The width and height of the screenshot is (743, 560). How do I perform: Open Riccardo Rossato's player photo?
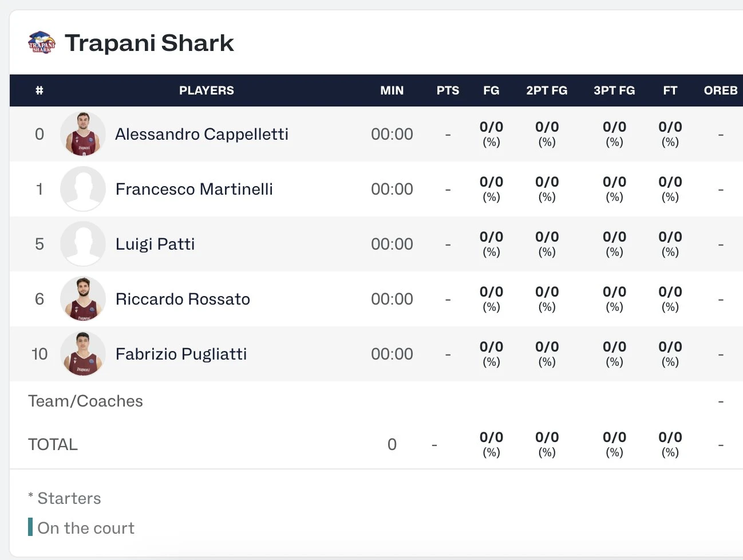[x=83, y=299]
